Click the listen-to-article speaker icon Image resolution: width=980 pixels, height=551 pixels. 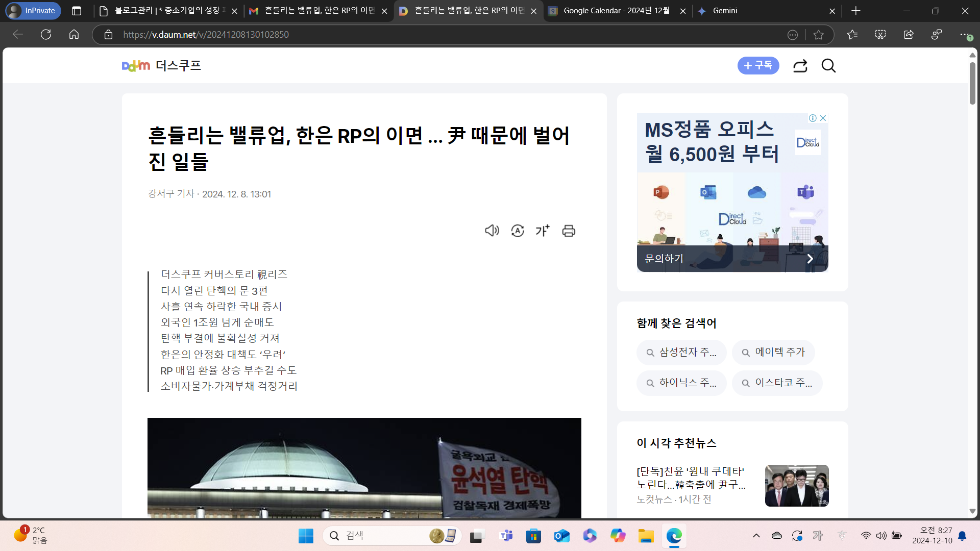click(492, 231)
